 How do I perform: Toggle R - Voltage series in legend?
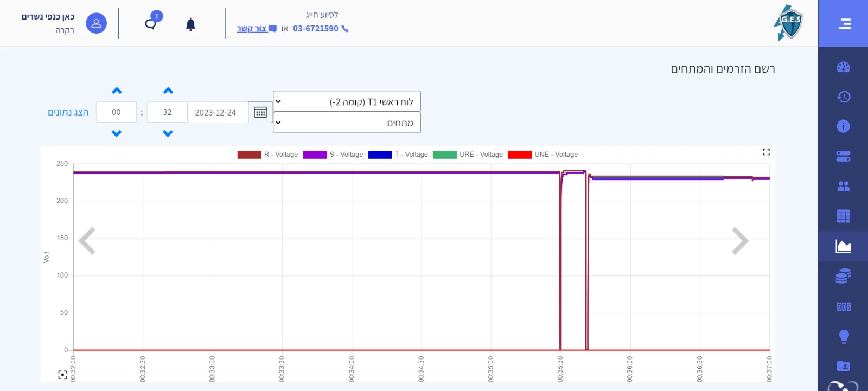pos(267,155)
